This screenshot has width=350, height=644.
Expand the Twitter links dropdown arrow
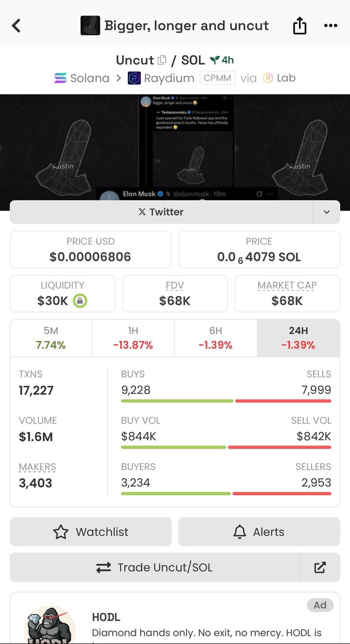pos(326,212)
